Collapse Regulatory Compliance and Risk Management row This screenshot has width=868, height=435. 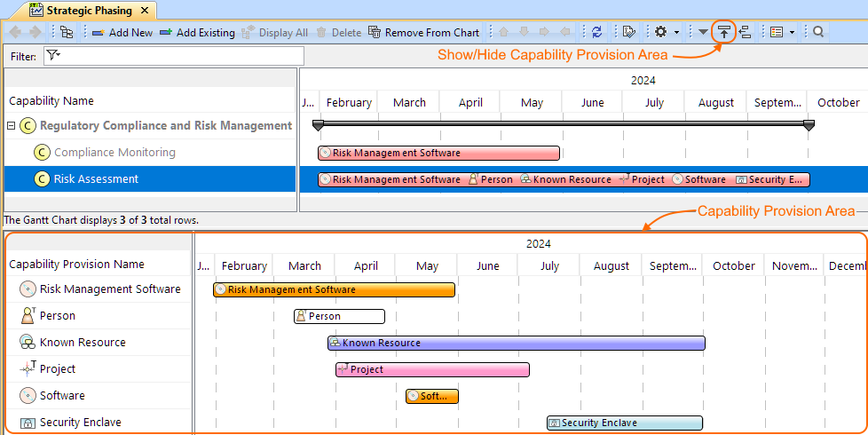(11, 126)
